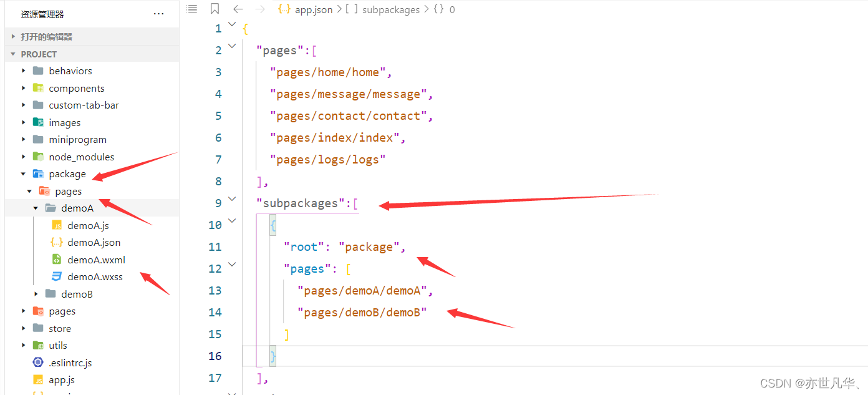The height and width of the screenshot is (395, 868).
Task: Click the images folder icon
Action: 38,122
